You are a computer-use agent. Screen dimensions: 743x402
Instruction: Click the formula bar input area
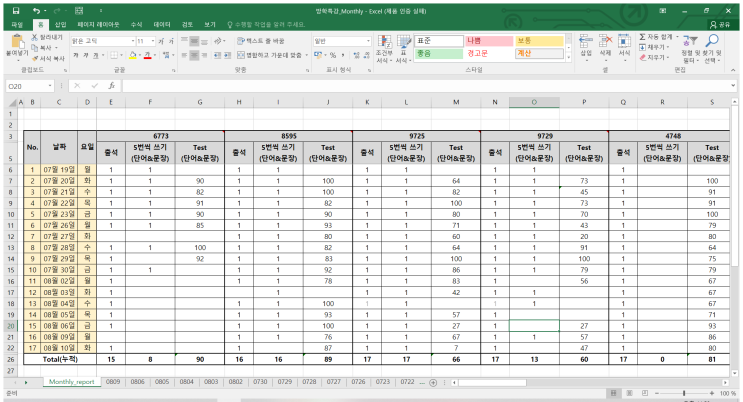point(425,86)
